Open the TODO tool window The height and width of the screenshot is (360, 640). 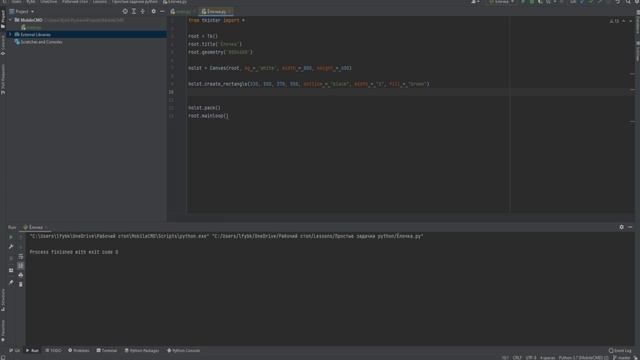(53, 350)
